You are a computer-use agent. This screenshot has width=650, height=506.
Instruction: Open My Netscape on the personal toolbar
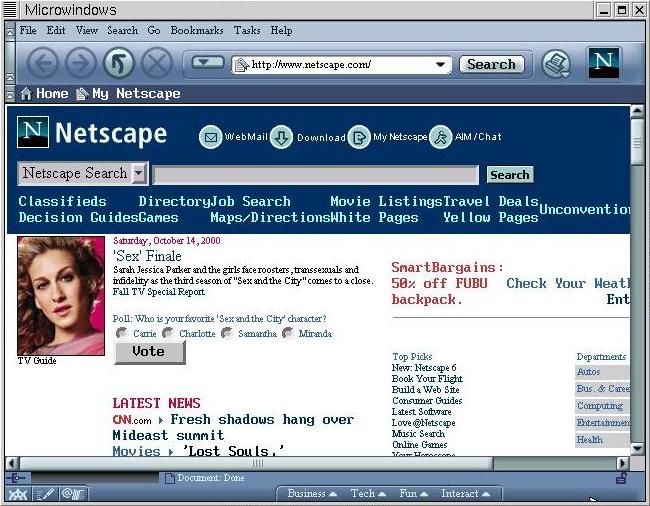(129, 94)
